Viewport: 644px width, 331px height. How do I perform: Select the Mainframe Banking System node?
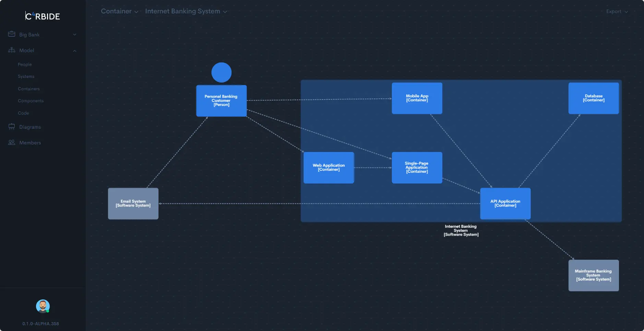coord(594,275)
